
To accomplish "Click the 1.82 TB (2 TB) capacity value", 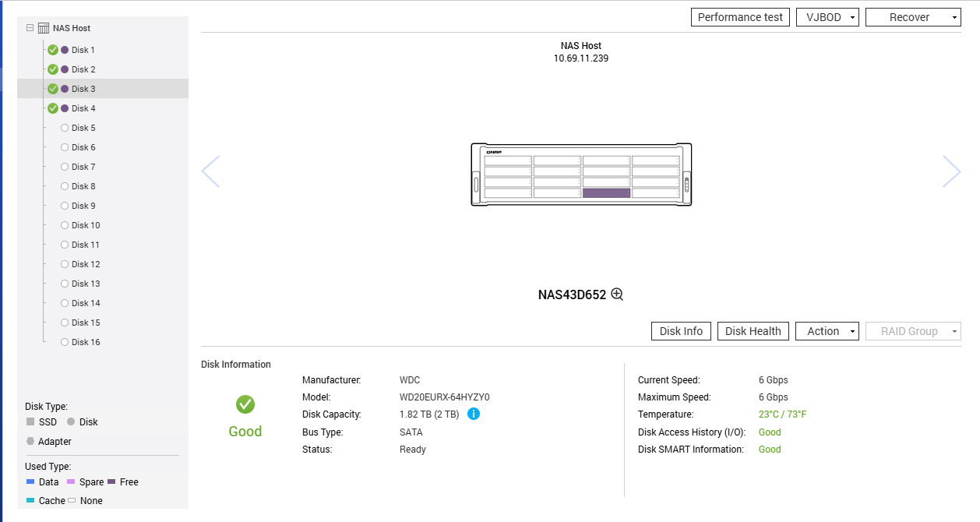I will (x=429, y=414).
